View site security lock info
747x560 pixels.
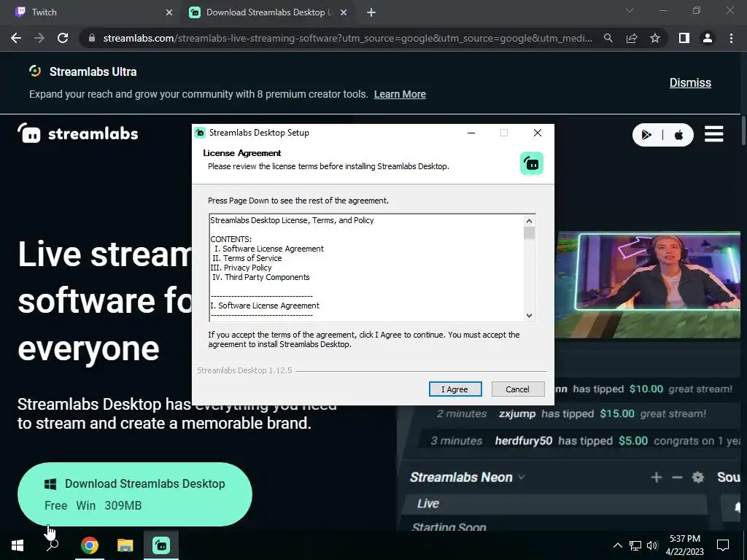91,38
